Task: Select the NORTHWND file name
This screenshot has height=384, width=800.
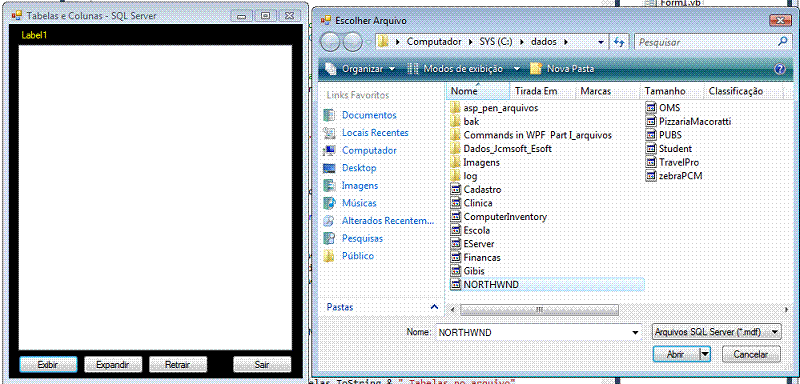Action: (491, 285)
